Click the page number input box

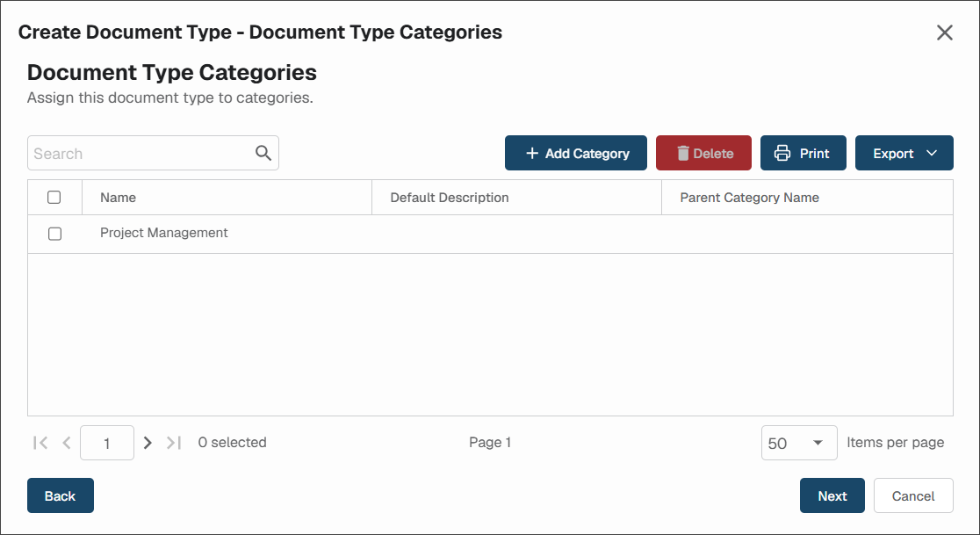[107, 443]
